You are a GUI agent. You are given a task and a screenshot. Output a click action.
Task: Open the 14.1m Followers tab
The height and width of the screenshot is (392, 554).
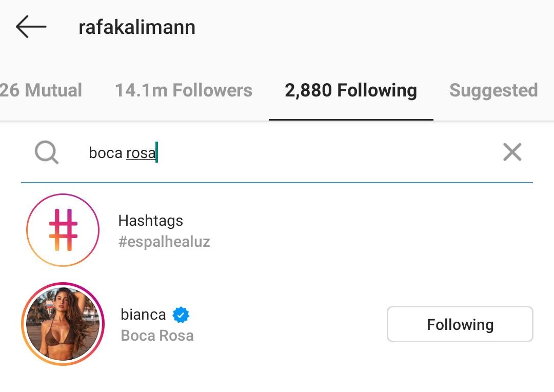click(x=183, y=90)
